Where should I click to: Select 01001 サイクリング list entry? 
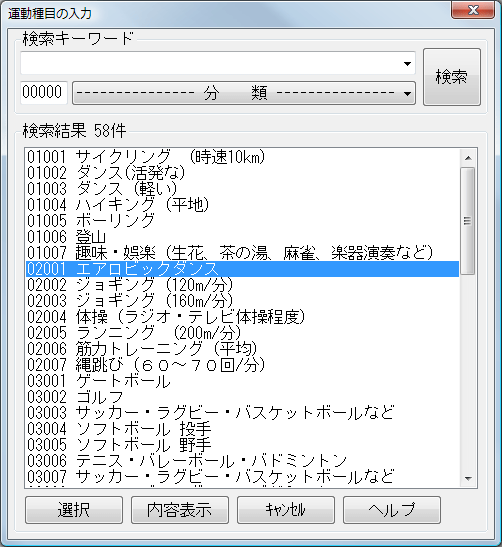(x=242, y=157)
